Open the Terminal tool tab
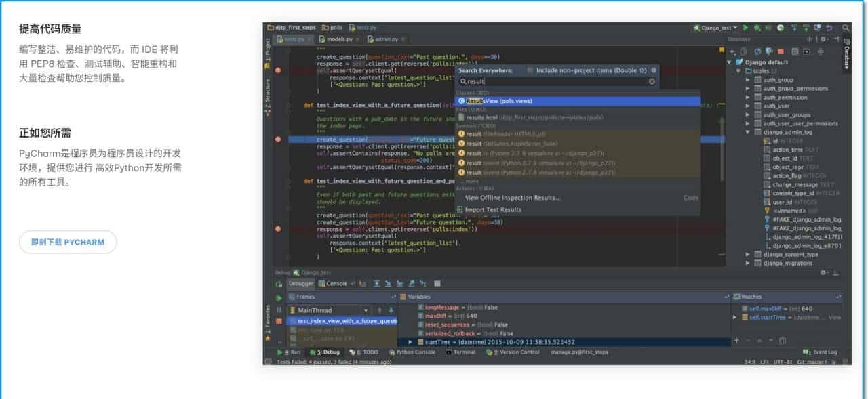The image size is (868, 399). point(460,352)
